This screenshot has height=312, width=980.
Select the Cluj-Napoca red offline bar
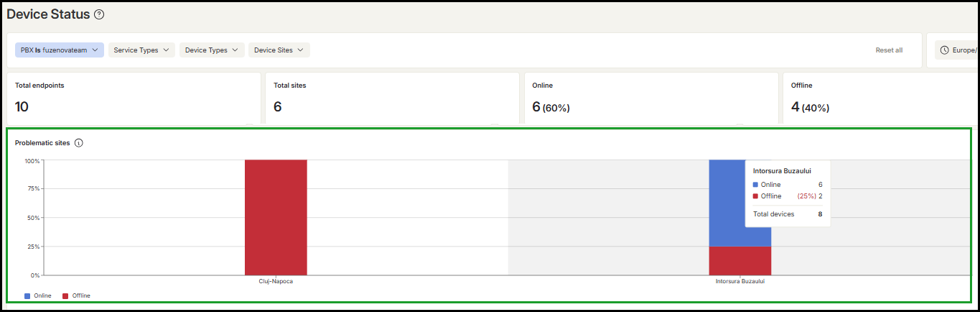click(x=276, y=217)
